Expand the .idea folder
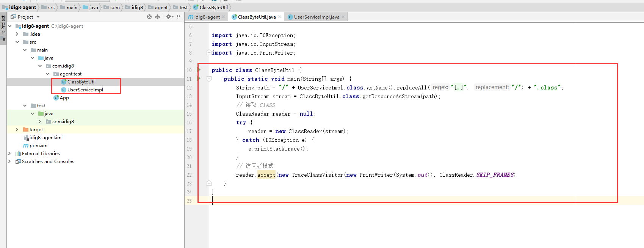 (x=17, y=34)
